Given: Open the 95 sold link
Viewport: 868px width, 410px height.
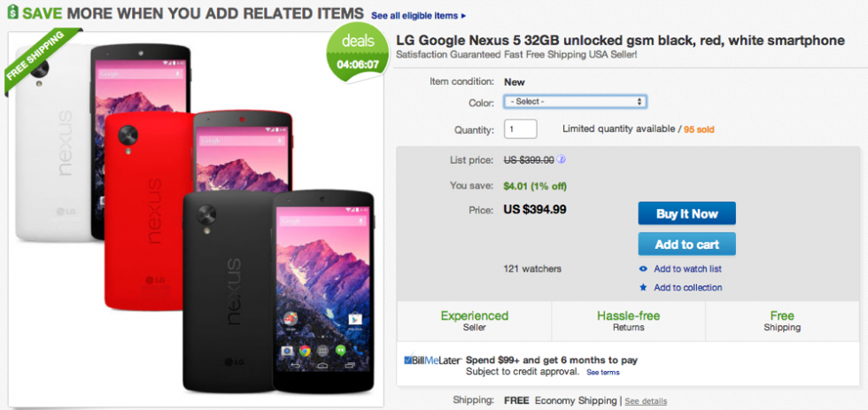Looking at the screenshot, I should 699,129.
